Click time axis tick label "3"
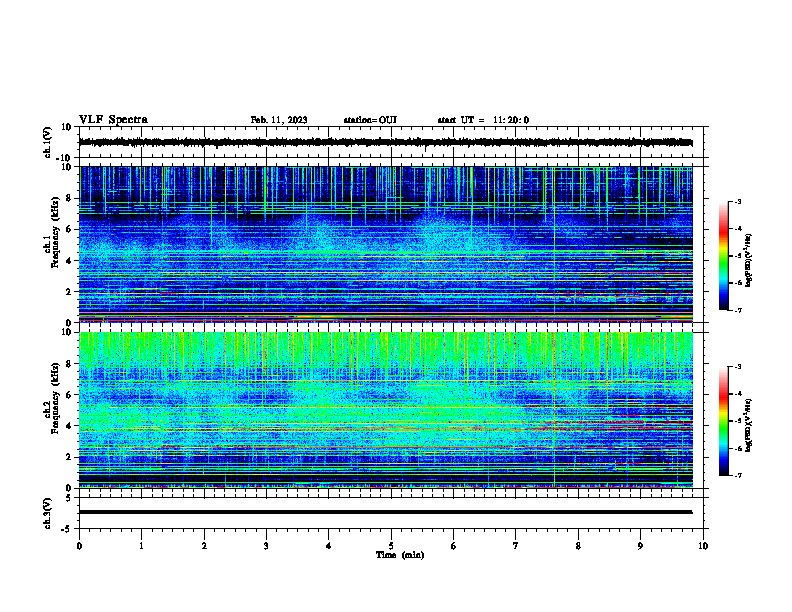 pyautogui.click(x=266, y=546)
